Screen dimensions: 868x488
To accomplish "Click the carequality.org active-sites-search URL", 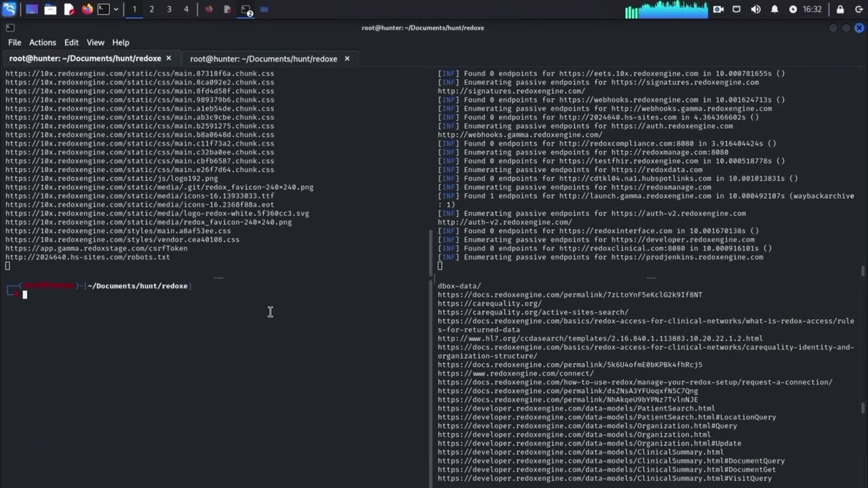I will click(533, 312).
